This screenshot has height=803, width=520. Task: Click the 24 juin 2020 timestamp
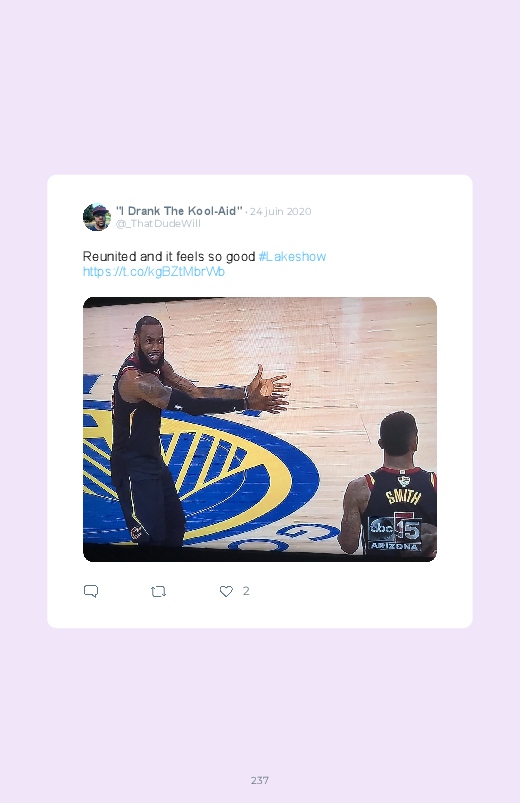coord(280,212)
